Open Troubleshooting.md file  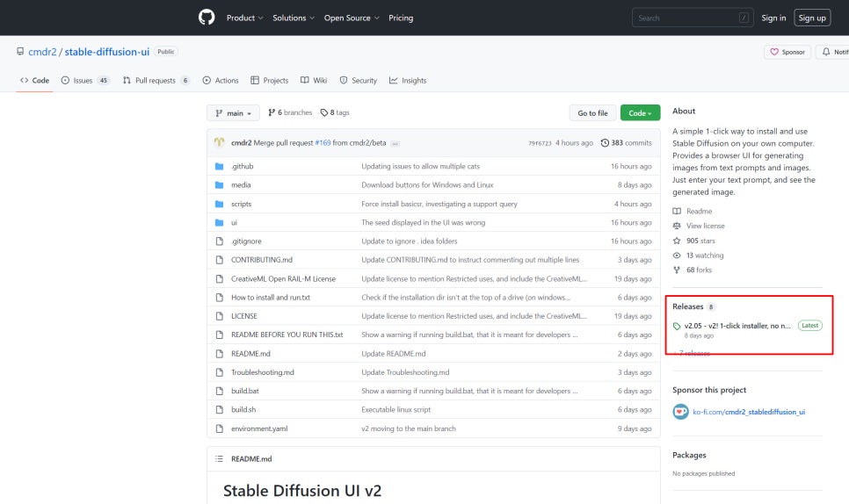click(x=263, y=372)
